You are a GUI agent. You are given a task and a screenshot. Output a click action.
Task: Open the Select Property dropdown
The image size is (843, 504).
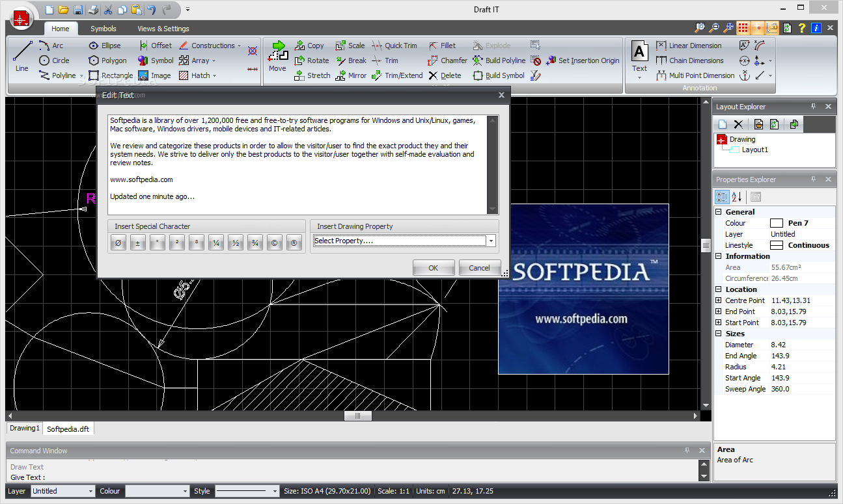point(490,241)
